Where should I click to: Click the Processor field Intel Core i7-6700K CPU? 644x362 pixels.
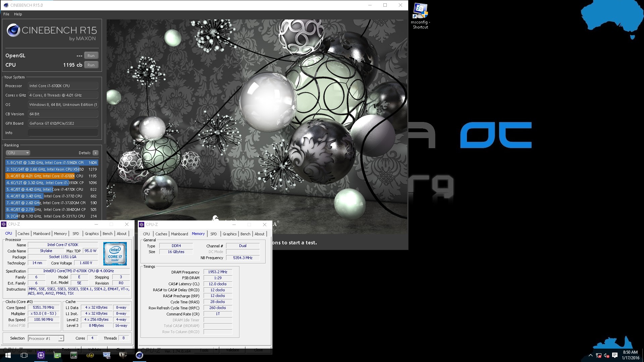[63, 86]
